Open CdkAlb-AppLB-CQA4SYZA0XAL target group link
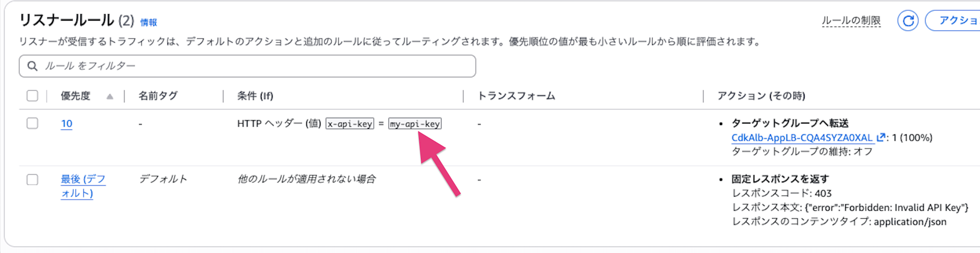 click(802, 138)
